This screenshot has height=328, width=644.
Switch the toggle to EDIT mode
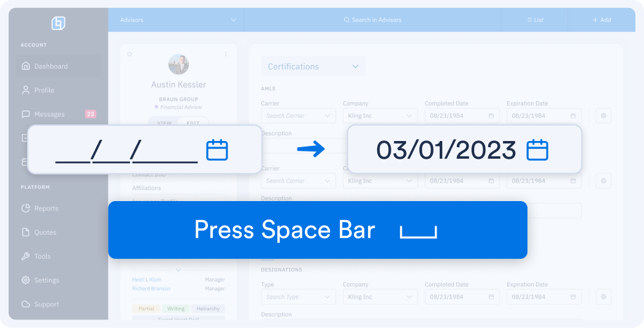[x=193, y=123]
